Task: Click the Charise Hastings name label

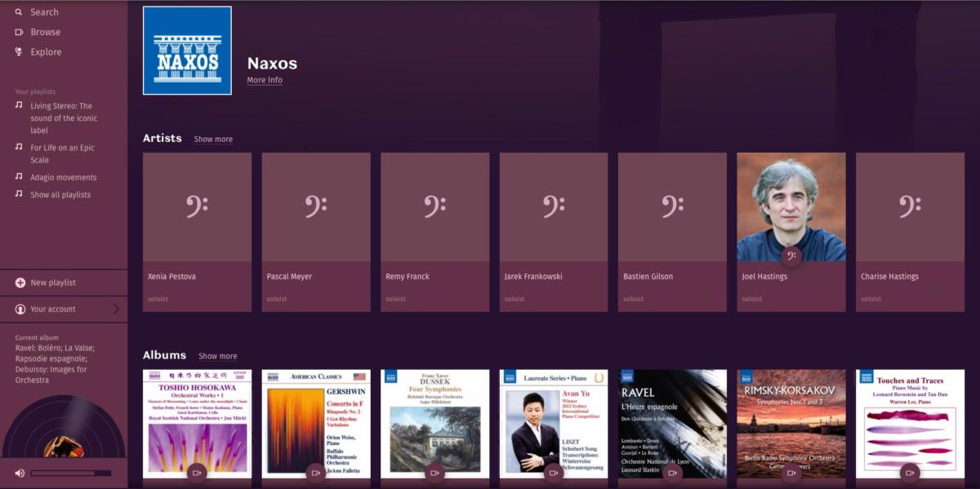Action: pos(889,277)
